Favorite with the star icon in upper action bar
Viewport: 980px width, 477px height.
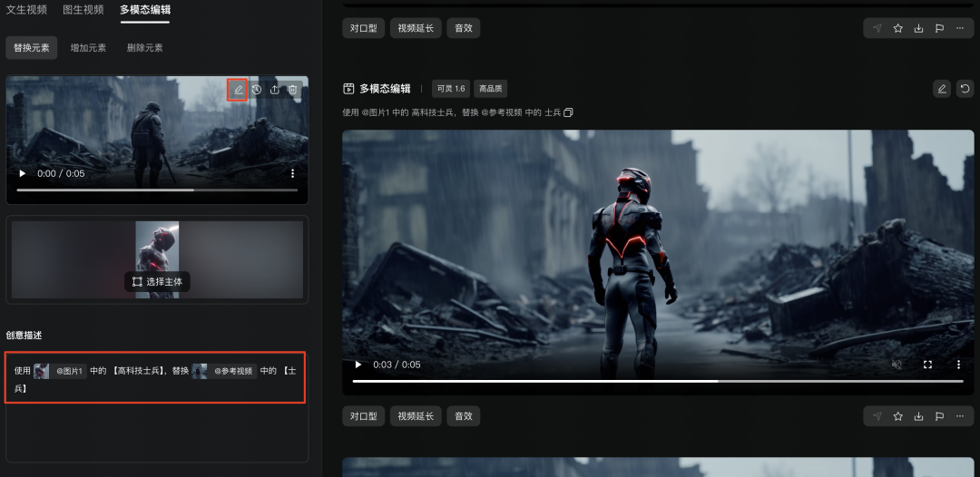click(898, 28)
